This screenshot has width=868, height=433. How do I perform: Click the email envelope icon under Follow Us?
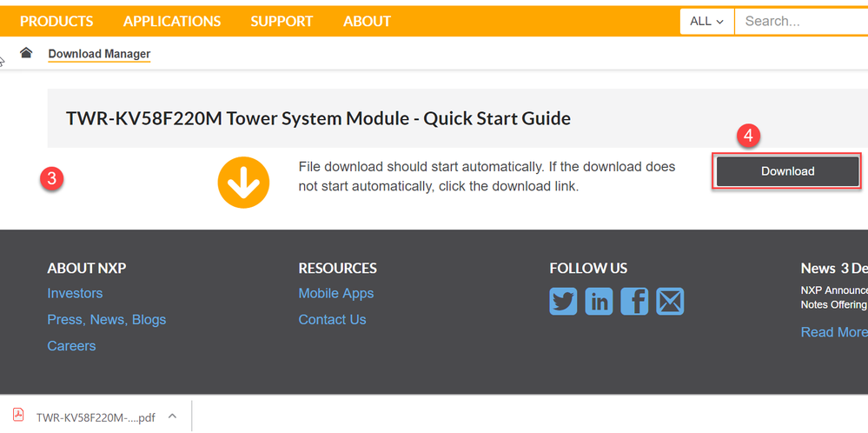click(x=670, y=301)
